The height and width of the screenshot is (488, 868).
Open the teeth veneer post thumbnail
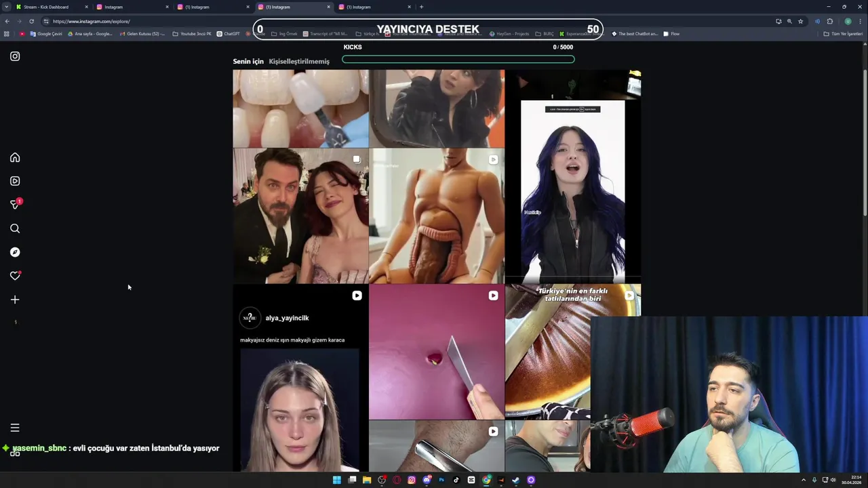click(300, 108)
